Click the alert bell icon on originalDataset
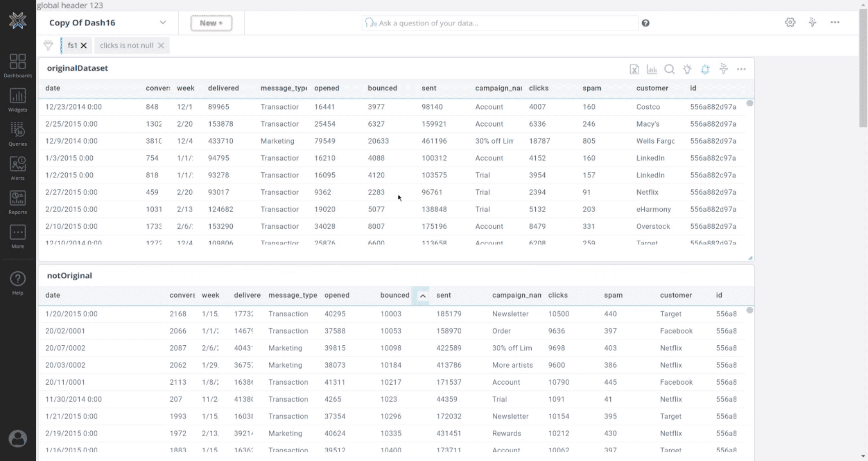868x461 pixels. point(705,69)
